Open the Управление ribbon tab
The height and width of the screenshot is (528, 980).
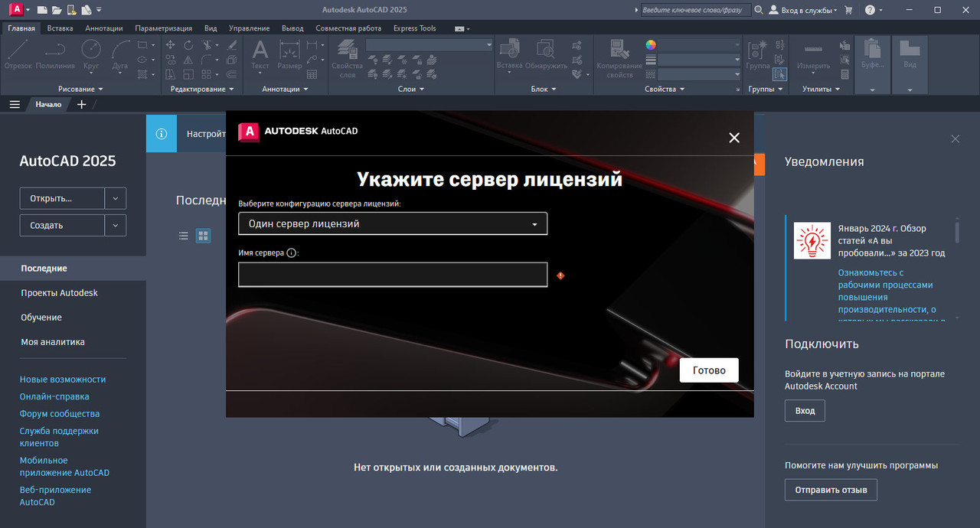click(x=251, y=28)
